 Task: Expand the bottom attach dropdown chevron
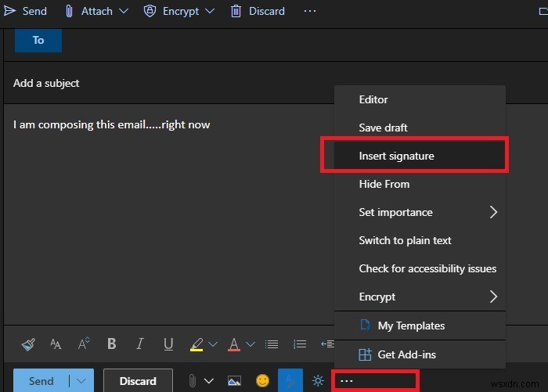point(209,381)
